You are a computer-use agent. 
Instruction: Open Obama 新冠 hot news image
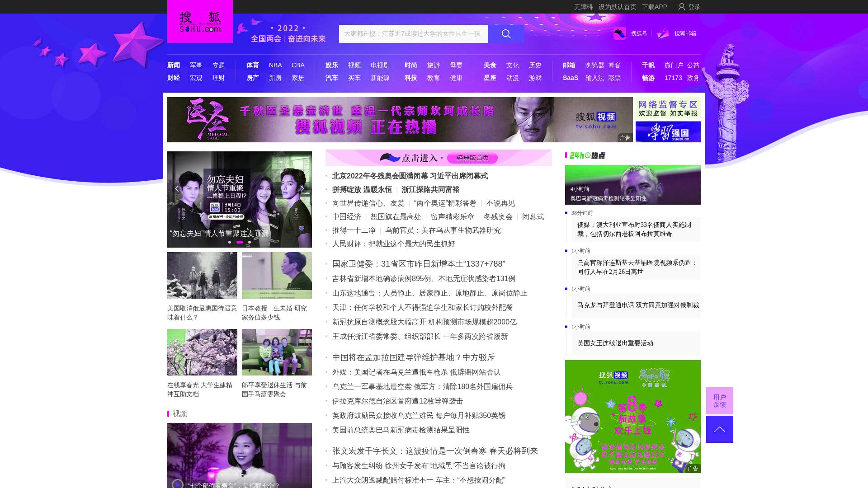633,185
